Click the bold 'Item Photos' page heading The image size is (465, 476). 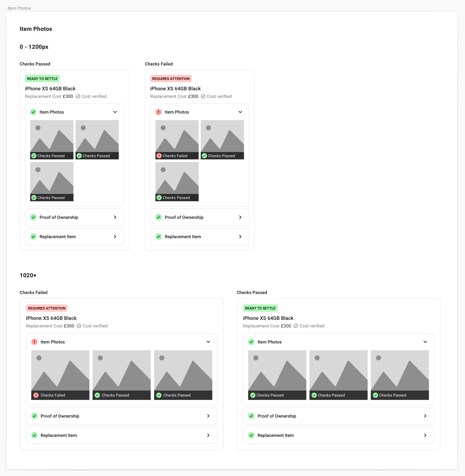point(36,29)
